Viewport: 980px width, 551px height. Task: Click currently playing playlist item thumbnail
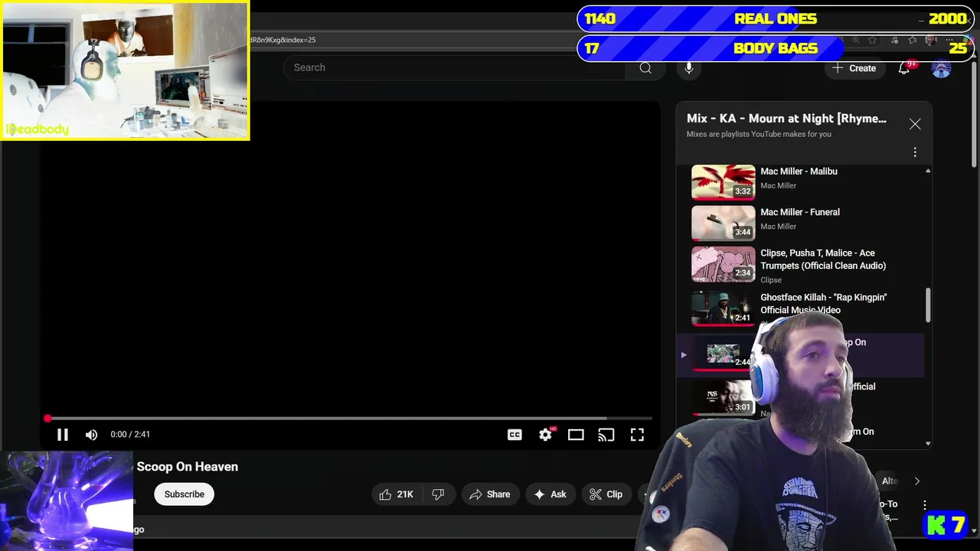[x=724, y=354]
